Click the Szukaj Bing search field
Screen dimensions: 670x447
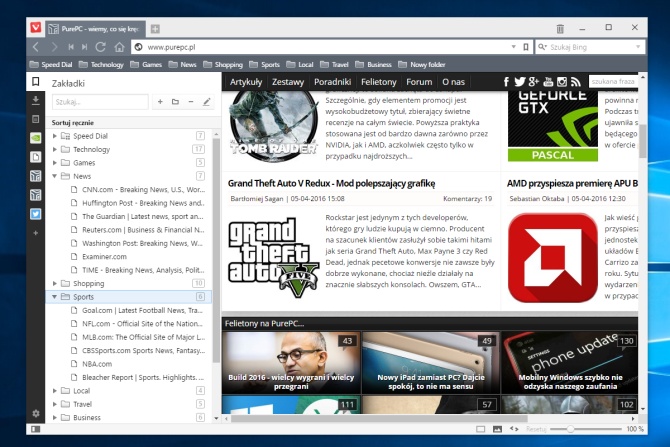(x=590, y=47)
